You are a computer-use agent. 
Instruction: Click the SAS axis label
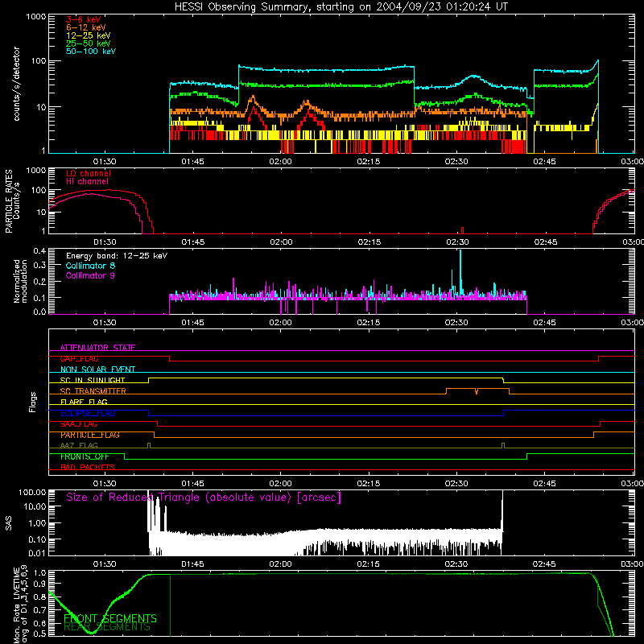[8, 523]
